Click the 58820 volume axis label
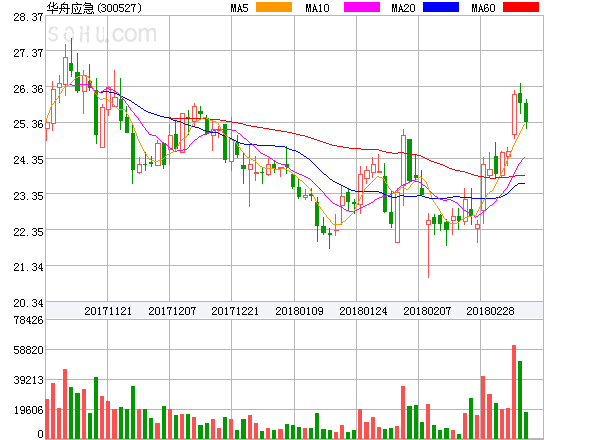Viewport: 600px width, 440px height. point(28,350)
